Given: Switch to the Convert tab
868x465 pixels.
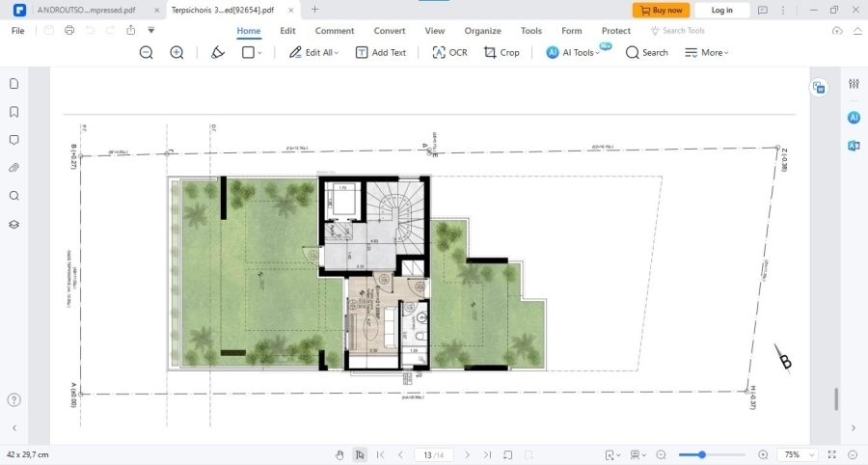Looking at the screenshot, I should coord(390,31).
